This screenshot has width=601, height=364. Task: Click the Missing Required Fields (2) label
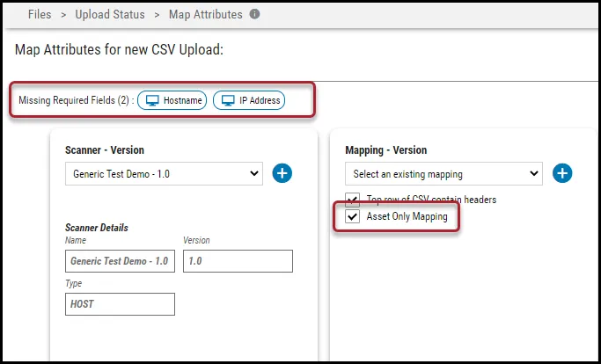point(77,100)
